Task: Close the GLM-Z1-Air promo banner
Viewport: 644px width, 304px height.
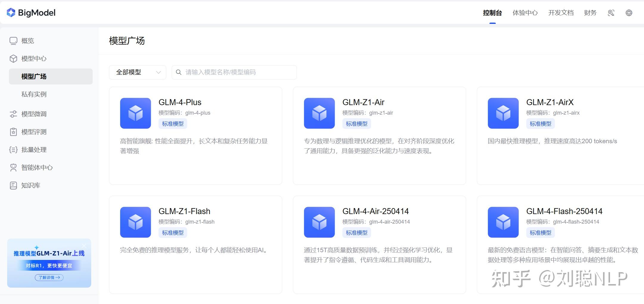Action: 84,246
